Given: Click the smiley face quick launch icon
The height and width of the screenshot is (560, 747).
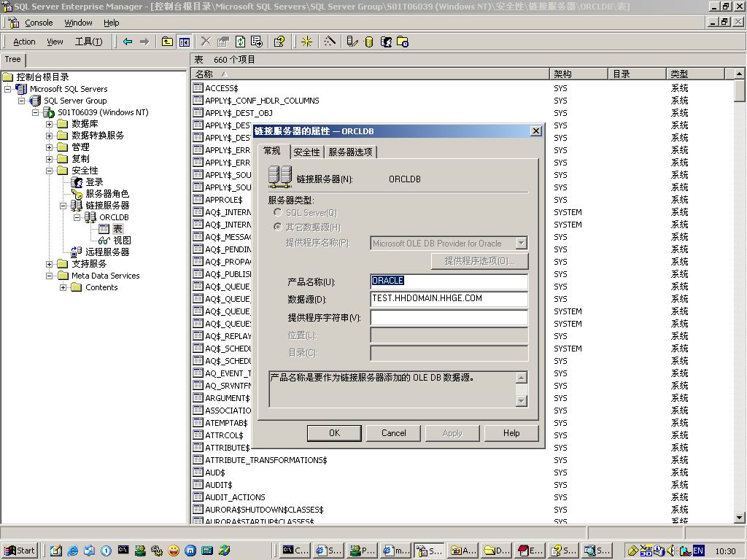Looking at the screenshot, I should pyautogui.click(x=174, y=551).
